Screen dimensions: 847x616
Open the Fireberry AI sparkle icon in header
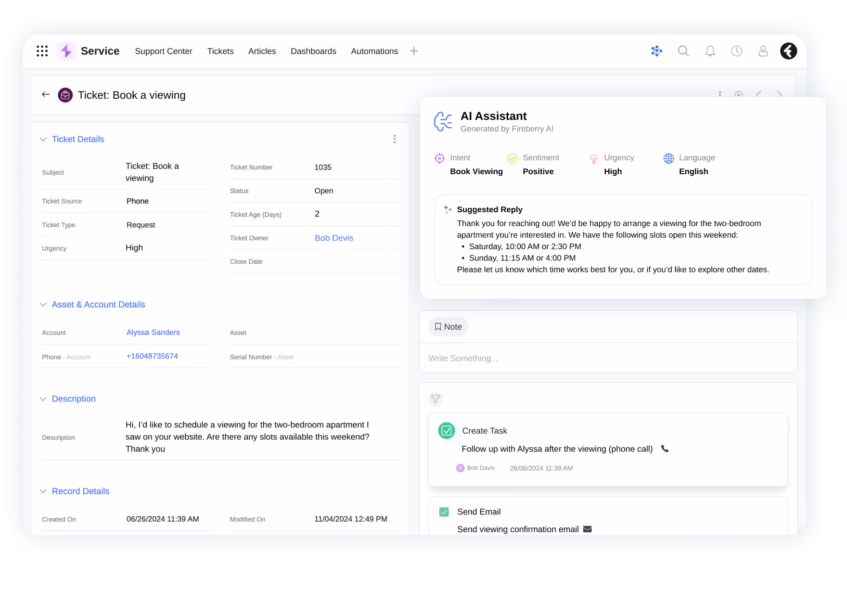(656, 51)
